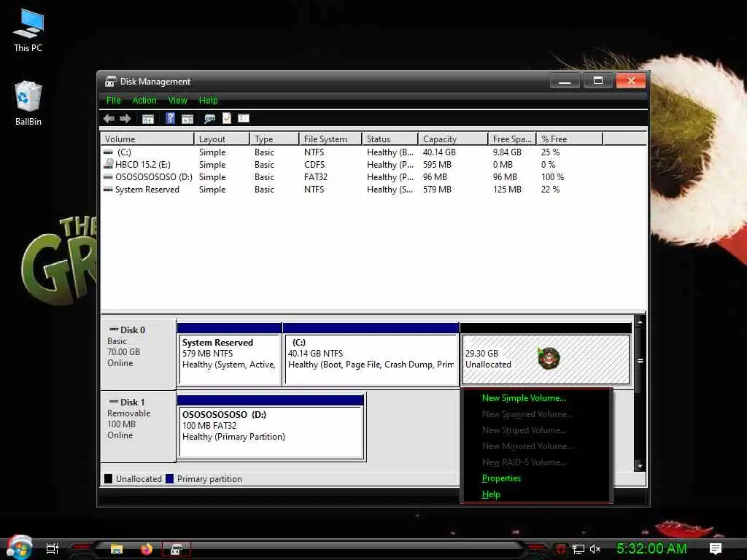Image resolution: width=747 pixels, height=560 pixels.
Task: Select the (C:) 40.14 GB NTFS partition block
Action: [371, 355]
